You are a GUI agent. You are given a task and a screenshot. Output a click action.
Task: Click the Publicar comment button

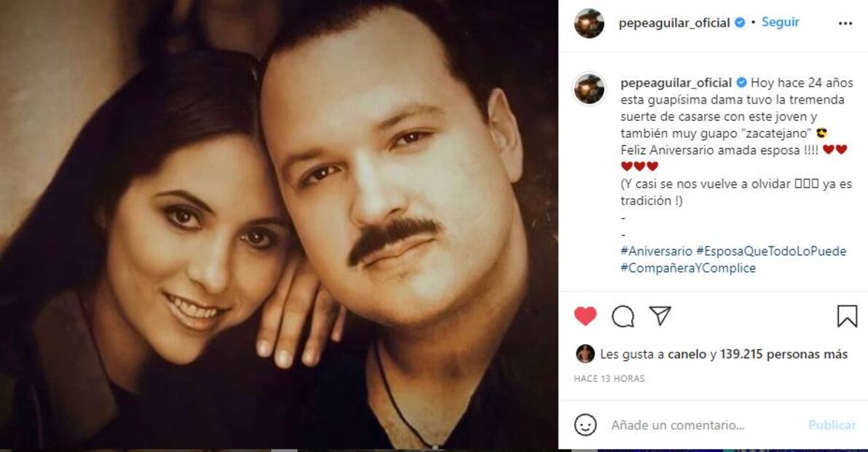click(x=832, y=426)
